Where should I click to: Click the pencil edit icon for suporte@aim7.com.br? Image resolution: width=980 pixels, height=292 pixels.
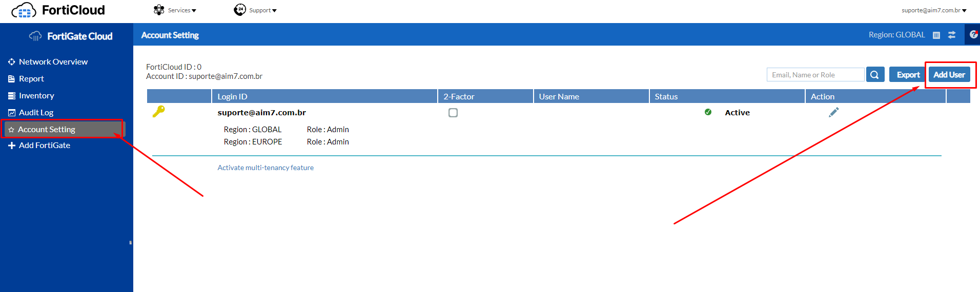click(x=834, y=112)
